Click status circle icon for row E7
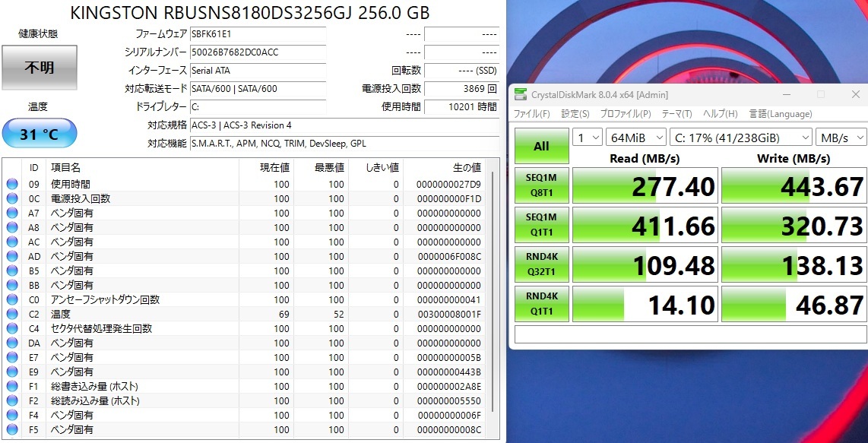 [12, 357]
